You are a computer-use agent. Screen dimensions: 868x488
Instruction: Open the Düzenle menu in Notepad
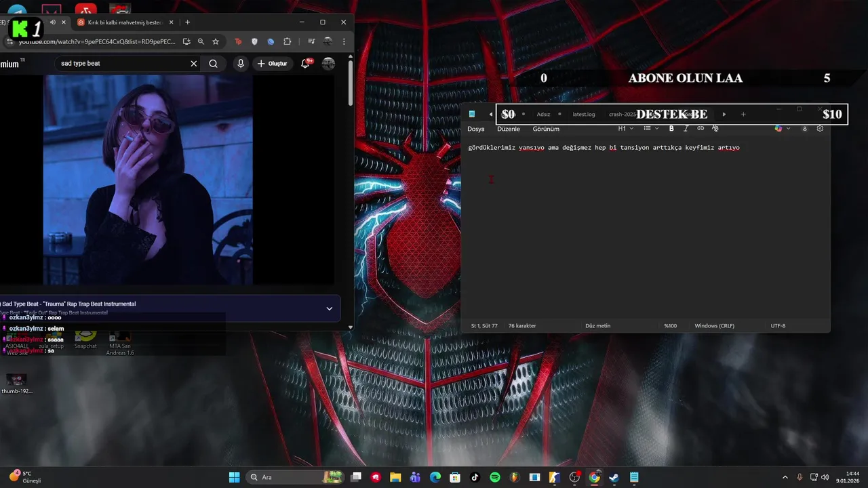click(509, 129)
